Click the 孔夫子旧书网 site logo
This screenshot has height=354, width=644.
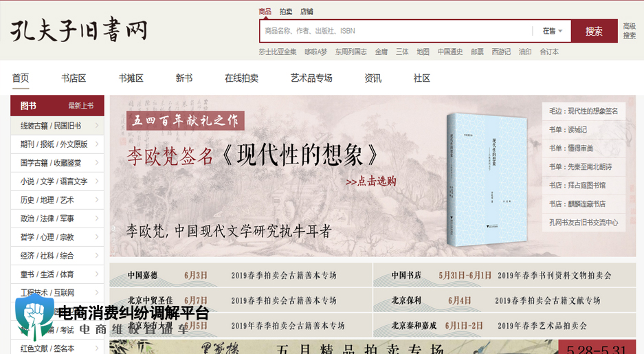(x=79, y=29)
